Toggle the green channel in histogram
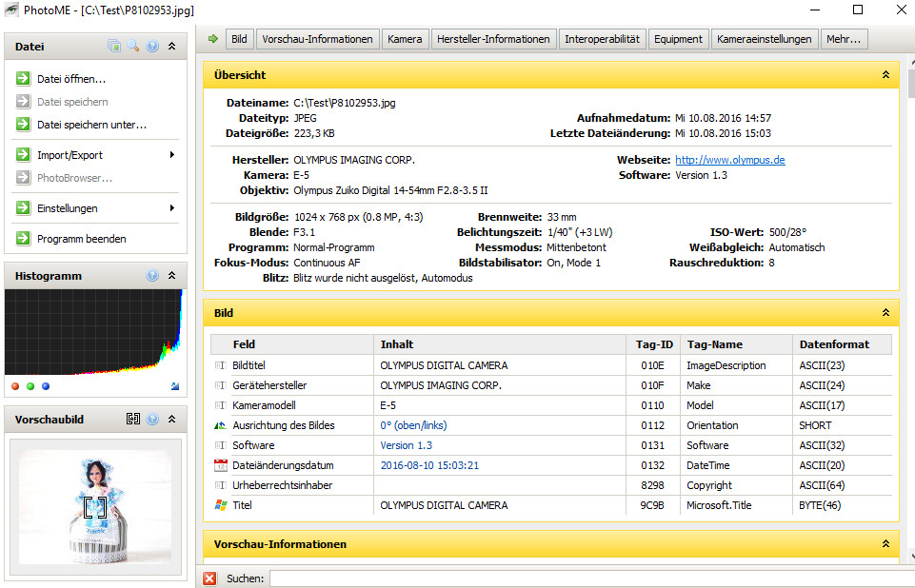 (x=30, y=386)
